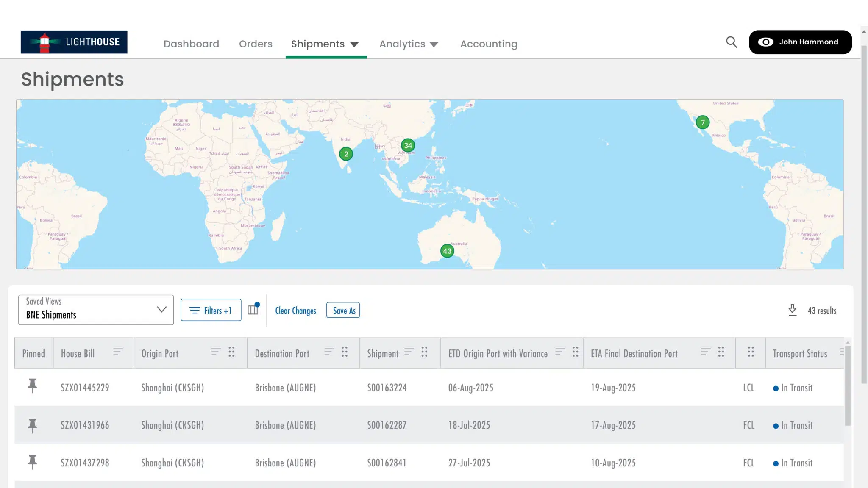The width and height of the screenshot is (868, 488).
Task: Click the export download icon near 43 results
Action: click(792, 310)
